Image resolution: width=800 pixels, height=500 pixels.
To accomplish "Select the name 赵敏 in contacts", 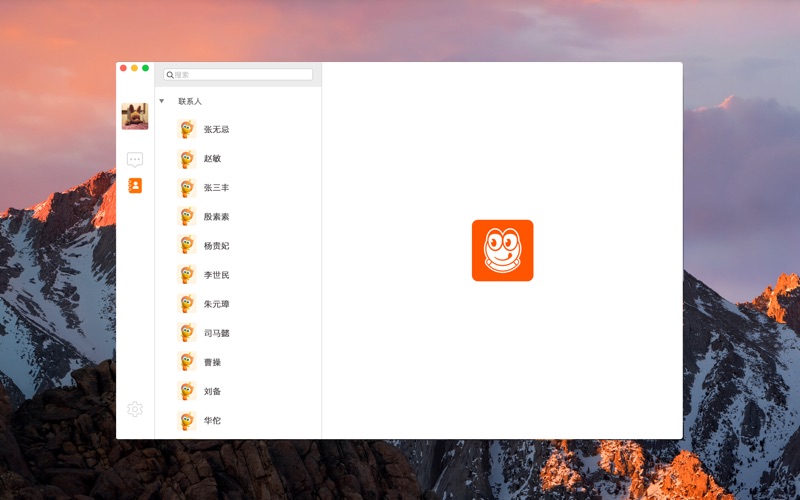I will tap(212, 159).
